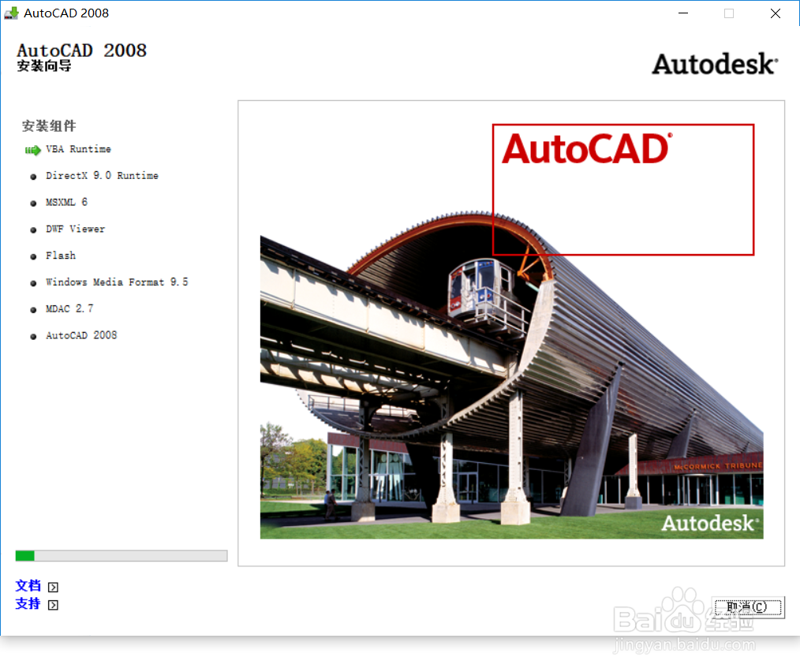Click the 取消(C) cancel button
800x672 pixels.
pyautogui.click(x=748, y=607)
